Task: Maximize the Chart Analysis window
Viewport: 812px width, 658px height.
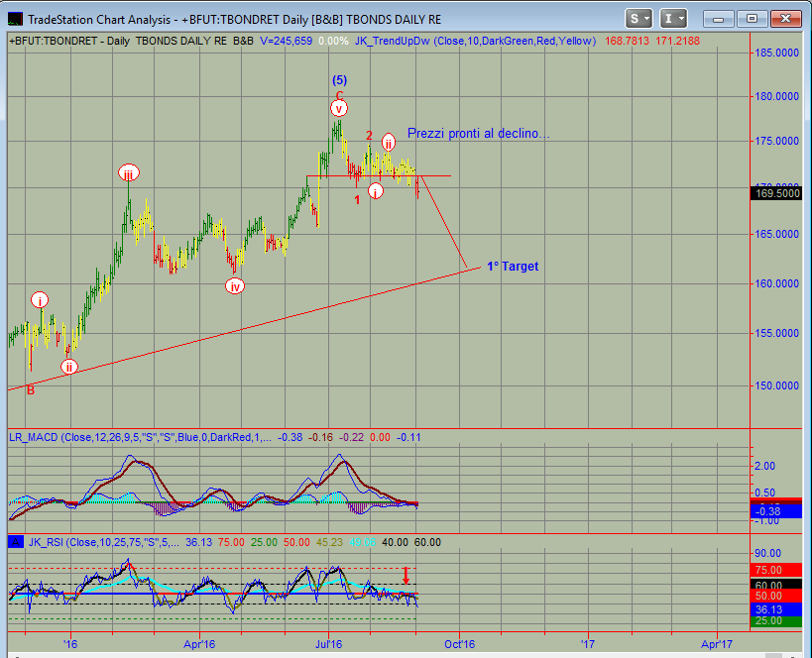Action: [751, 18]
